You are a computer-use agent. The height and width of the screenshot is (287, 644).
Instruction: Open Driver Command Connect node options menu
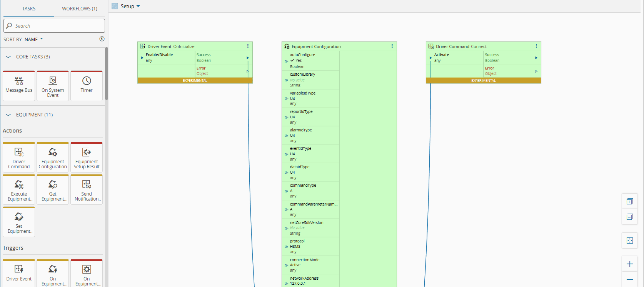(x=536, y=46)
